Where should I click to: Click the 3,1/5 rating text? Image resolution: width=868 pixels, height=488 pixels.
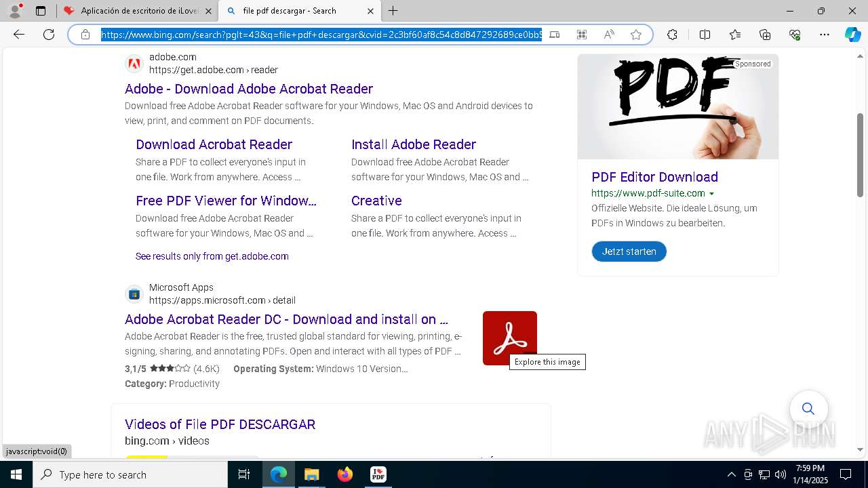(136, 369)
